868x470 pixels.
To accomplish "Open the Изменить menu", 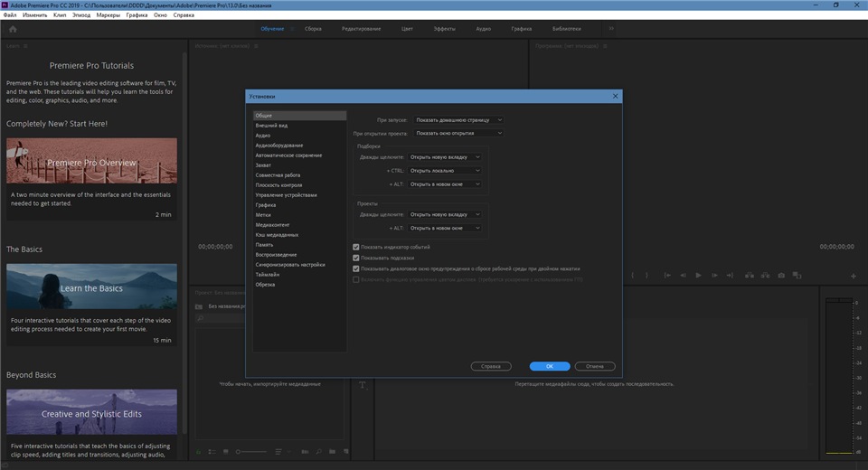I will point(35,15).
